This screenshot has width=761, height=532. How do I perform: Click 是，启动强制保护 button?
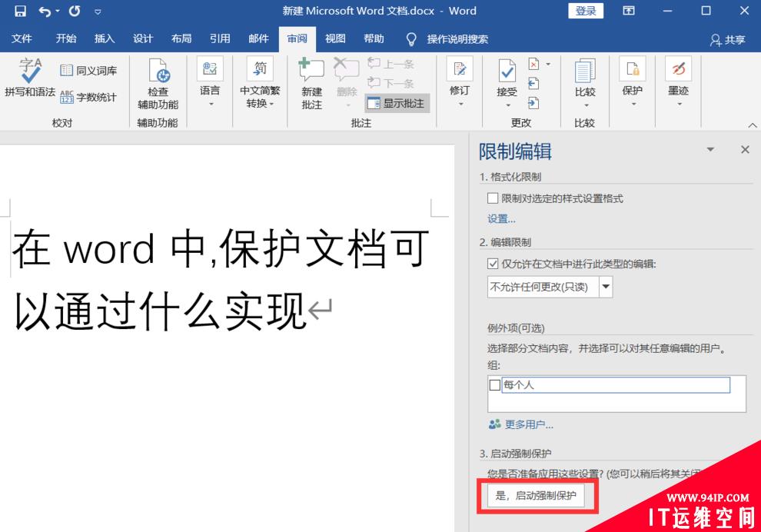[536, 496]
